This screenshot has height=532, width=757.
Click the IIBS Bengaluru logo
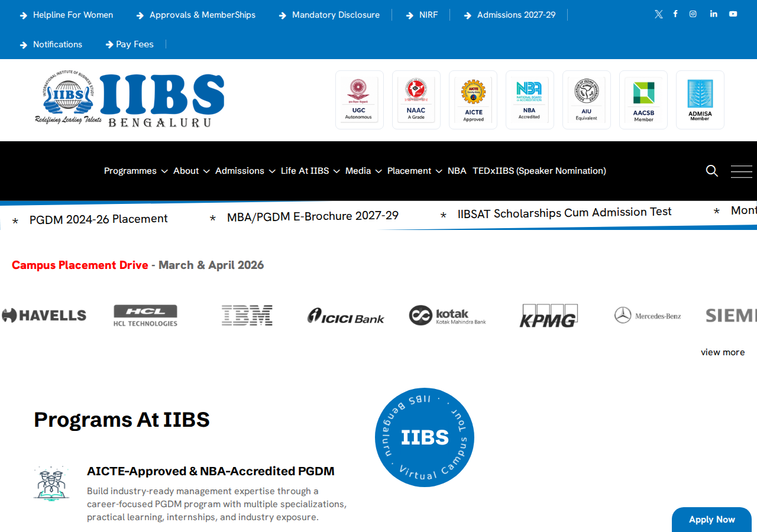pos(130,100)
